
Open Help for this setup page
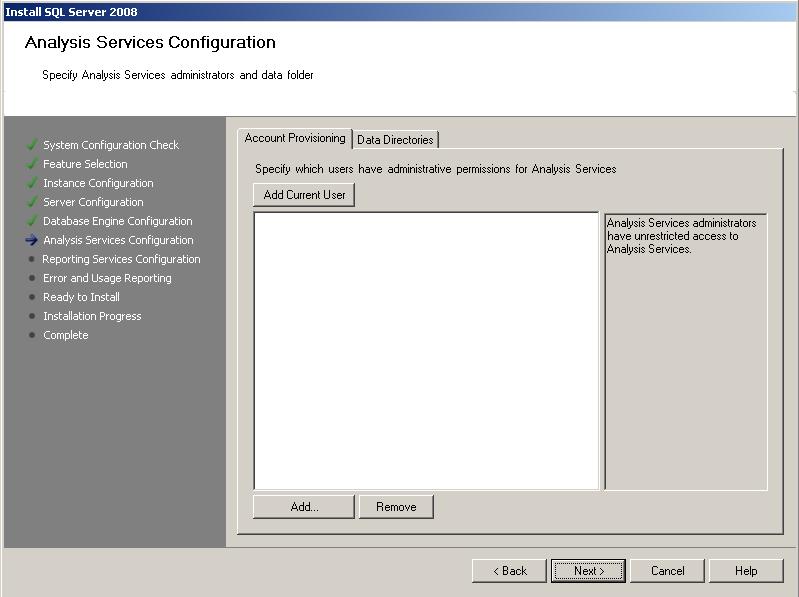[x=746, y=571]
